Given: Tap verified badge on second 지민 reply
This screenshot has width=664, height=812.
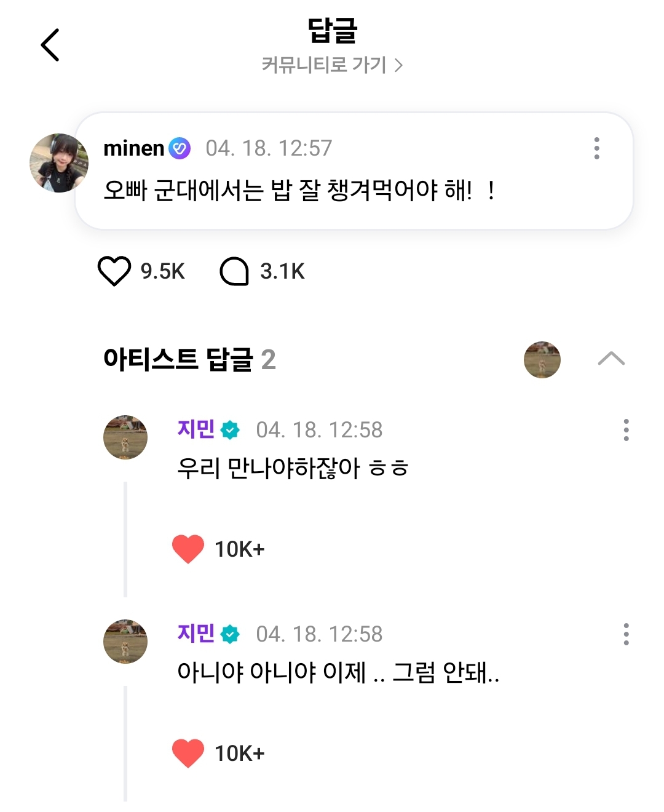Looking at the screenshot, I should coord(230,634).
